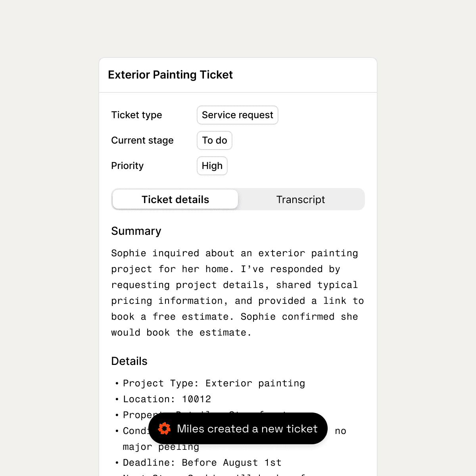This screenshot has height=476, width=476.
Task: Click the Ticket type field label
Action: pyautogui.click(x=136, y=115)
